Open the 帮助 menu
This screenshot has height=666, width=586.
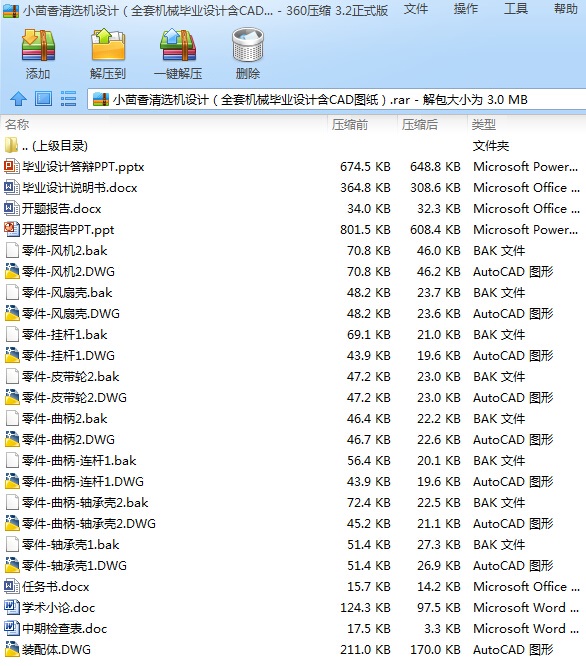pos(566,9)
